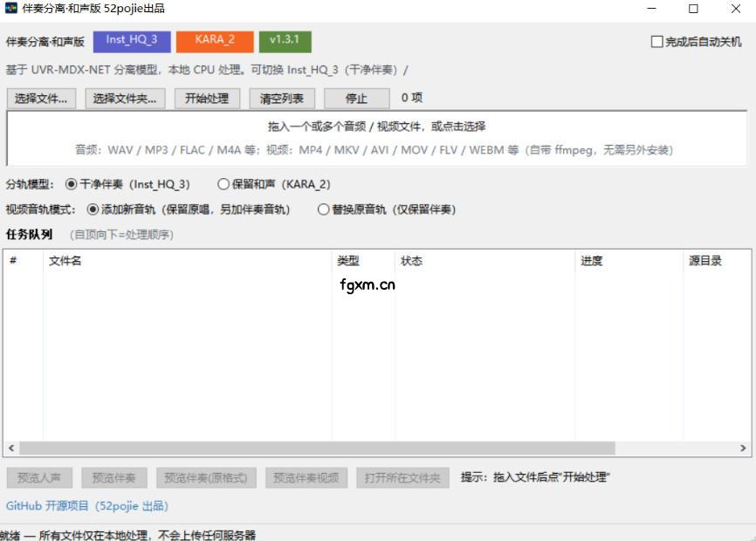Click the 任务队列 heading text
The image size is (756, 541).
click(29, 235)
